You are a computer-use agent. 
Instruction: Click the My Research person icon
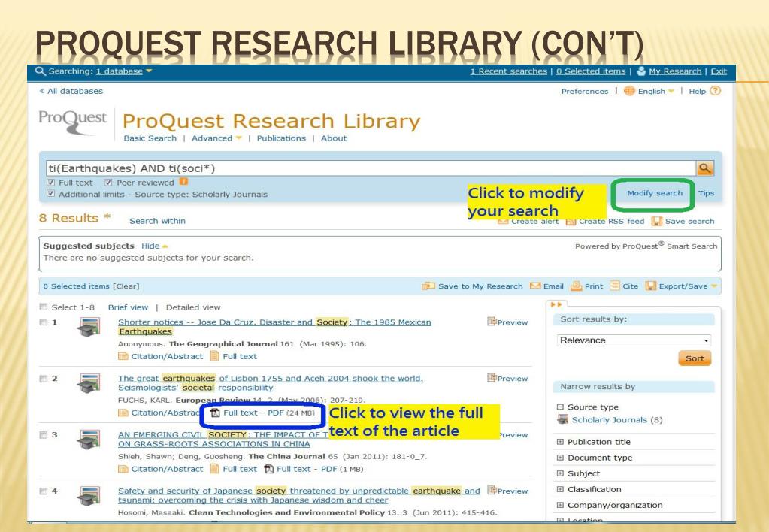click(x=641, y=71)
